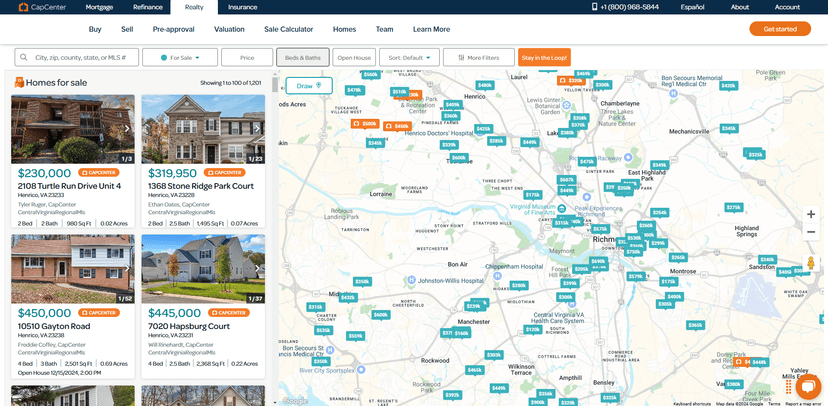Click the $230,000 price
The width and height of the screenshot is (828, 406).
coord(44,173)
